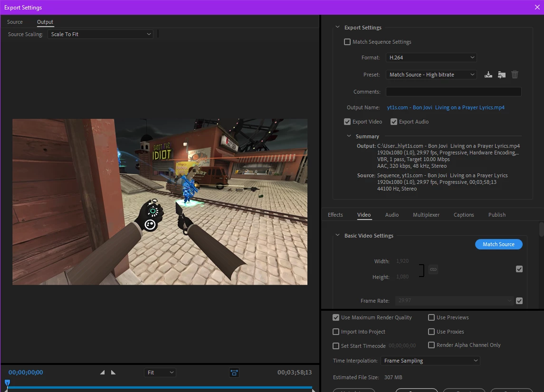This screenshot has width=544, height=392.
Task: Click the Set Out Point marker icon
Action: [113, 373]
